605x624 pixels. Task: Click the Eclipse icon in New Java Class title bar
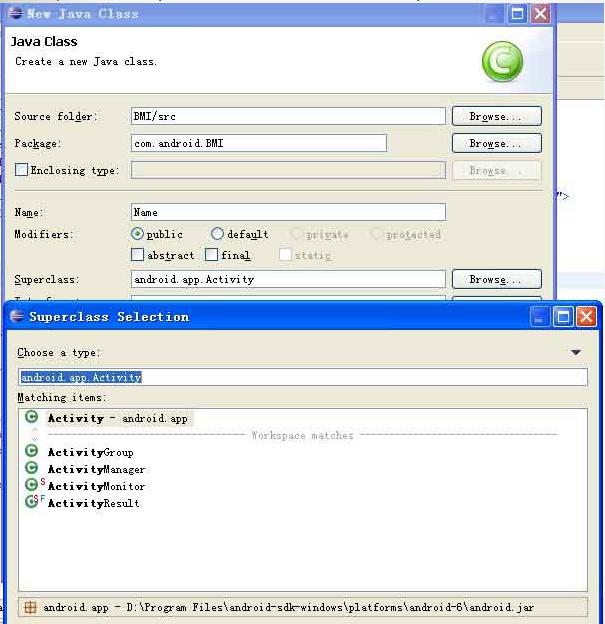pyautogui.click(x=15, y=13)
